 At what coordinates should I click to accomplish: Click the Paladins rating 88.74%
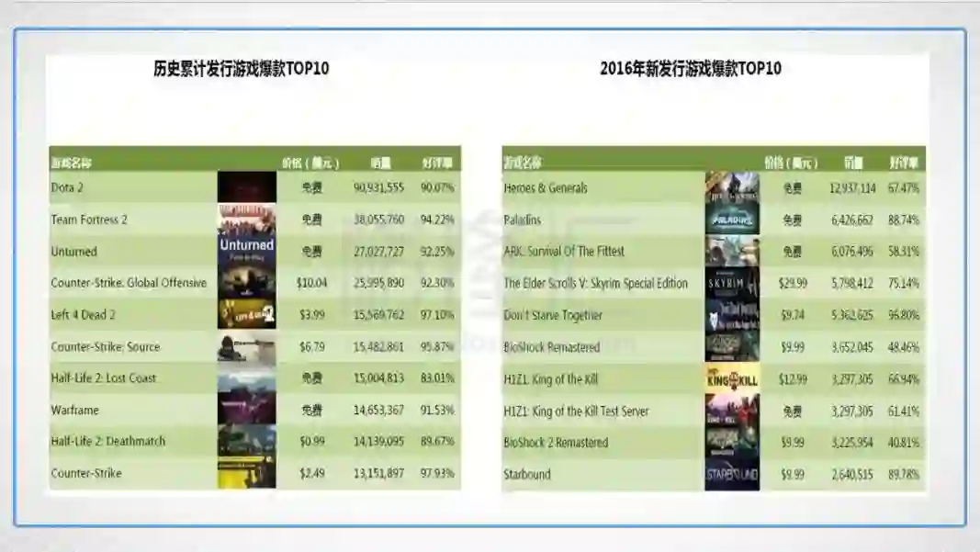904,220
